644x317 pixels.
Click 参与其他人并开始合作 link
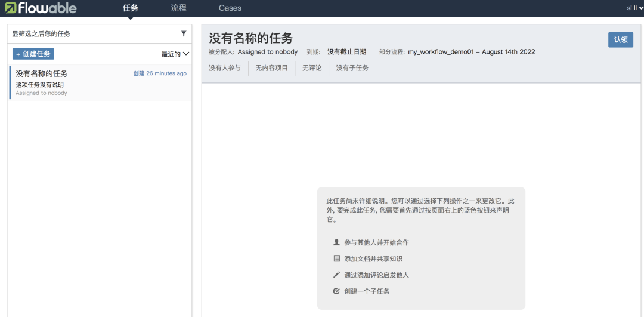pos(377,242)
